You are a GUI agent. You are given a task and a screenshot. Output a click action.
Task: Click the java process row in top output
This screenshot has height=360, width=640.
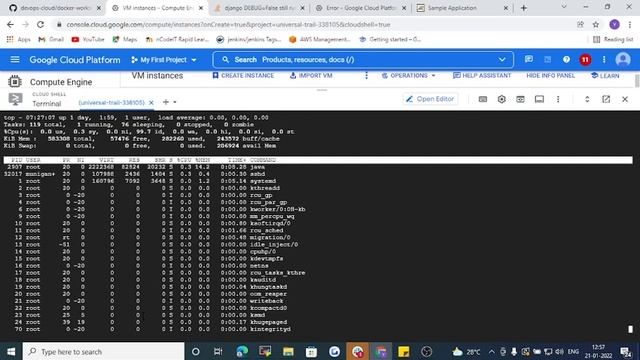click(x=318, y=167)
